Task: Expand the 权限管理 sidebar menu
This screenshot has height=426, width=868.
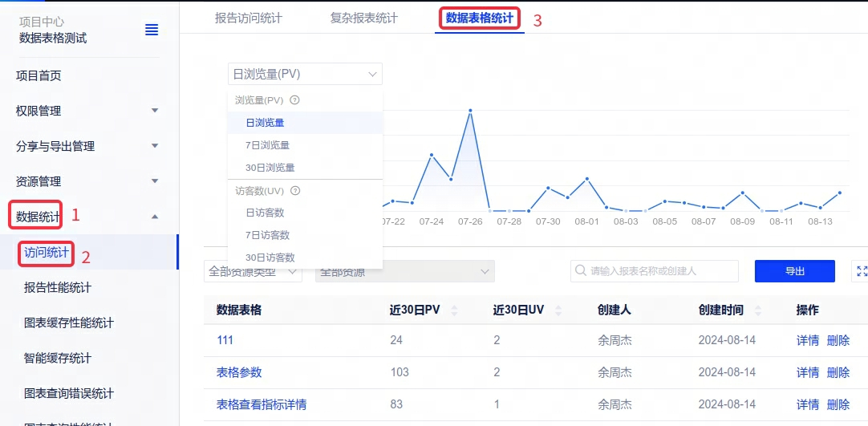Action: pyautogui.click(x=155, y=111)
